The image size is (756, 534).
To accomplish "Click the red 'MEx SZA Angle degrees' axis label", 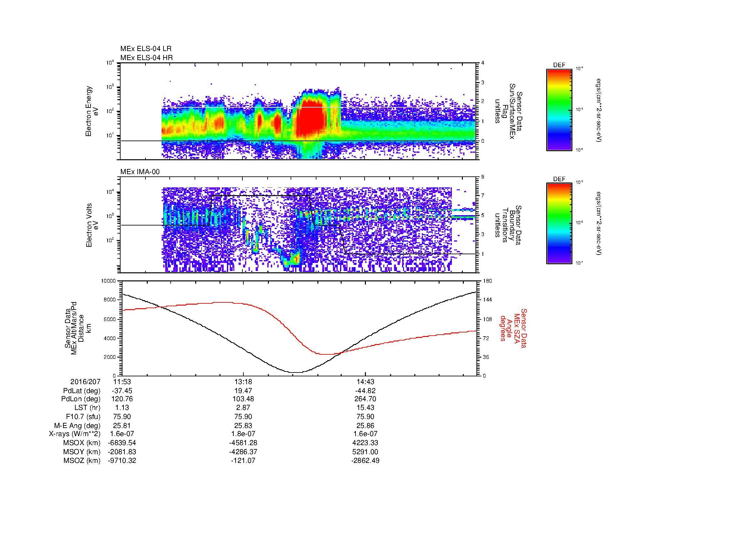I will tap(513, 328).
